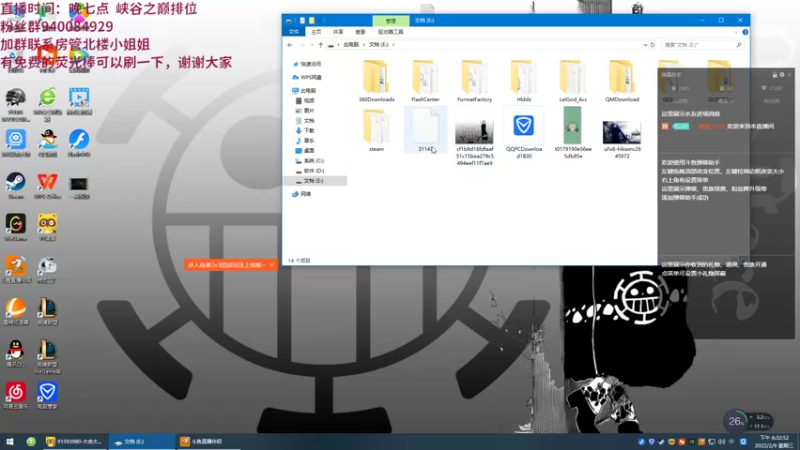The height and width of the screenshot is (450, 800).
Task: Open 桌面 Desktop in the sidebar
Action: [305, 151]
